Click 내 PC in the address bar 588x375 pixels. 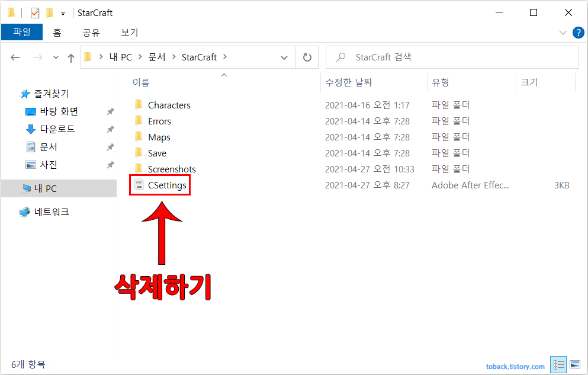point(120,57)
